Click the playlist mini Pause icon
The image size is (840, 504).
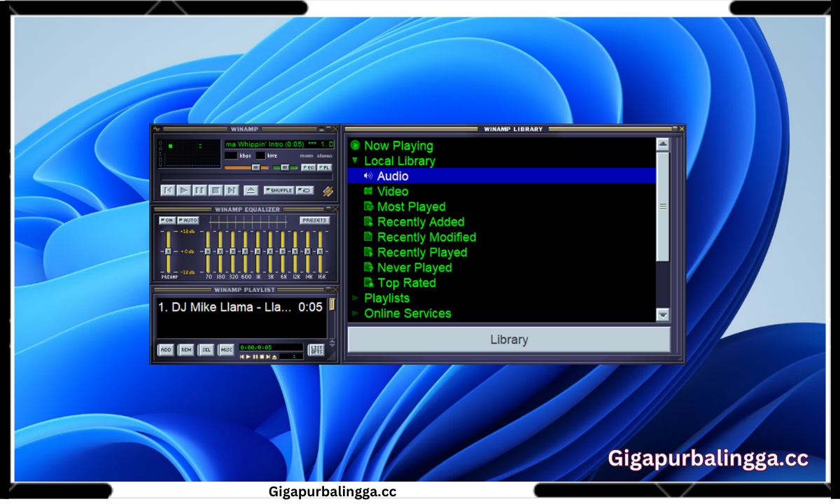click(x=255, y=357)
